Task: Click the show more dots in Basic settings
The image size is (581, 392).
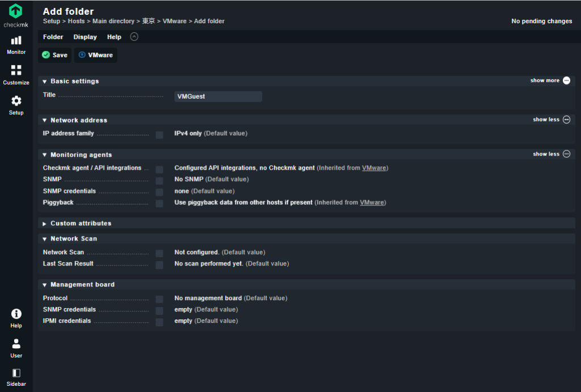Action: tap(566, 81)
